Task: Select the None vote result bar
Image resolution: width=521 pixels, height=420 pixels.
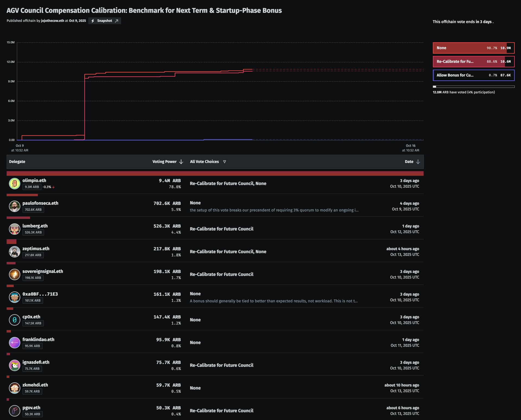Action: coord(473,48)
